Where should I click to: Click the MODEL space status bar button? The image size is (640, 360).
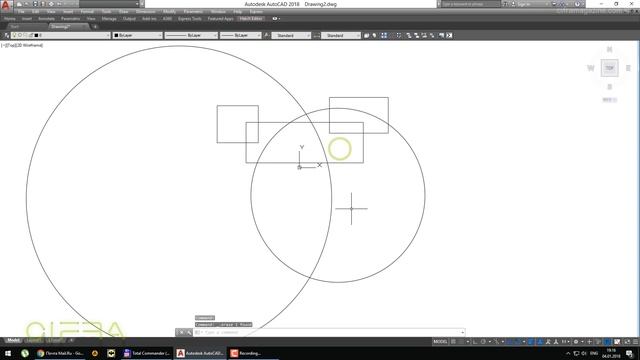tap(440, 342)
